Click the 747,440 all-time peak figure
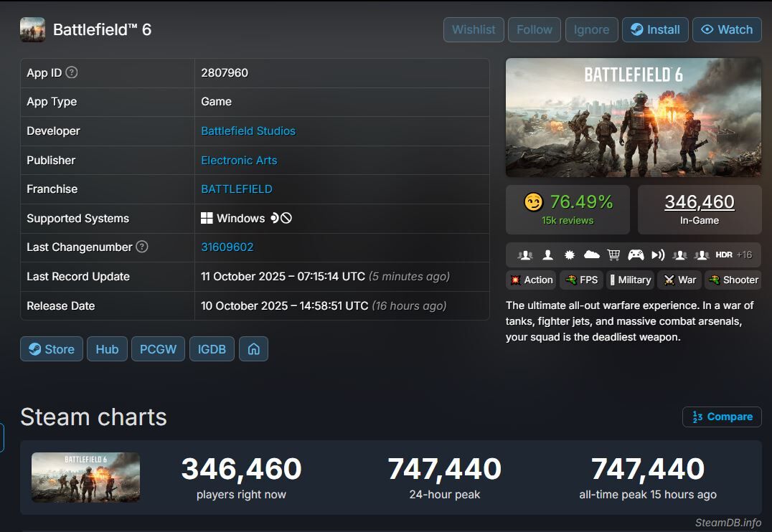The width and height of the screenshot is (772, 532). point(648,468)
